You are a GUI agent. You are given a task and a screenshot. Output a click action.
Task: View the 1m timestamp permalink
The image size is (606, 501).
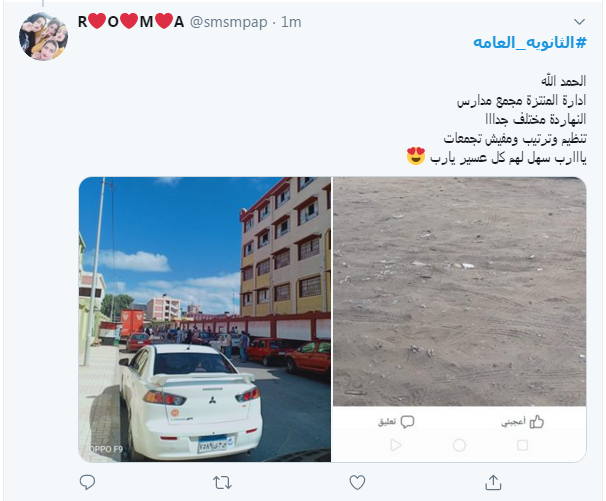(291, 22)
